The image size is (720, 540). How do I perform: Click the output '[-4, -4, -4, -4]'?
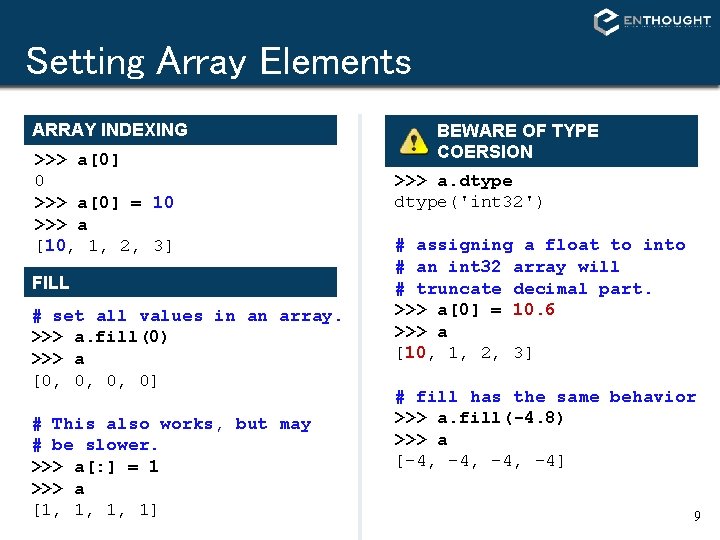480,461
